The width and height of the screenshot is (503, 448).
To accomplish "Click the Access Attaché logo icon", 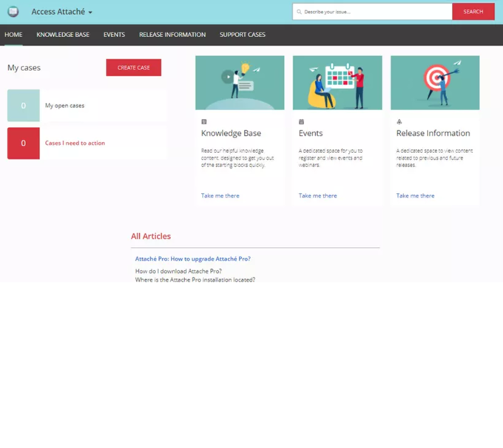I will [x=13, y=12].
